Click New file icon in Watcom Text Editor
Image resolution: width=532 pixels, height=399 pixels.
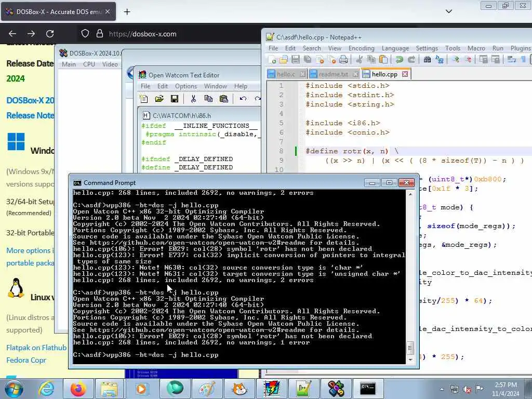coord(144,99)
